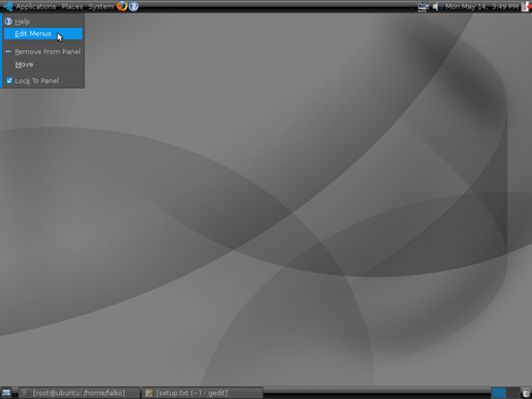Open the Trash icon in bottom panel
Image resolution: width=532 pixels, height=399 pixels.
click(x=526, y=393)
